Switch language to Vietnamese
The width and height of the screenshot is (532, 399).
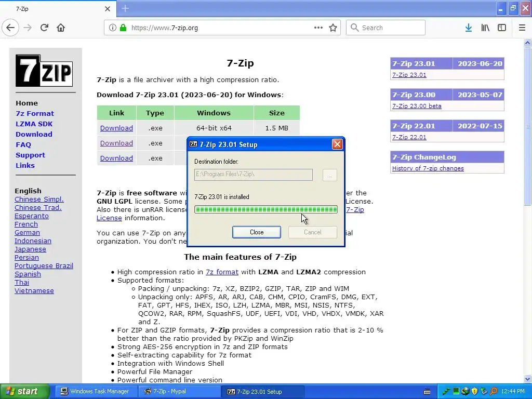coord(34,291)
